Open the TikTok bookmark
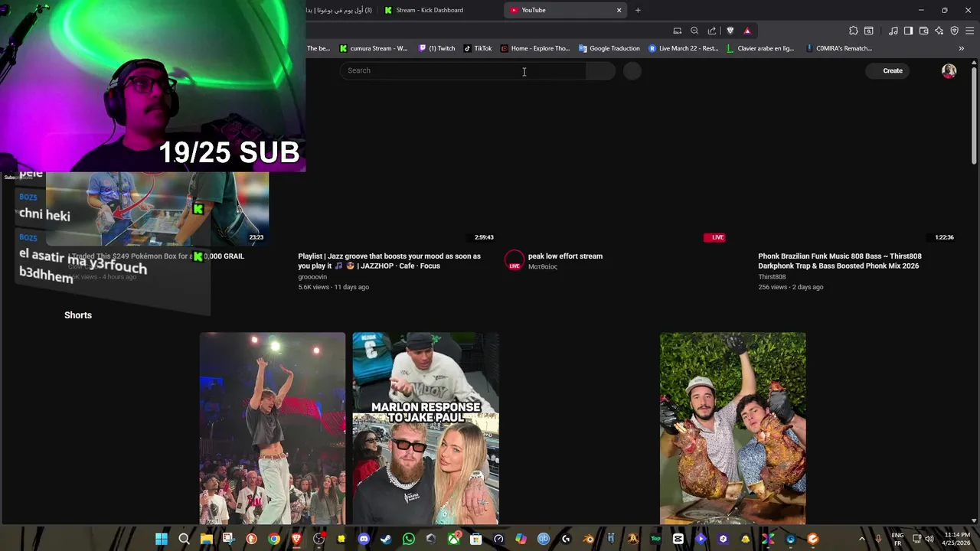Viewport: 980px width, 551px height. click(x=478, y=48)
